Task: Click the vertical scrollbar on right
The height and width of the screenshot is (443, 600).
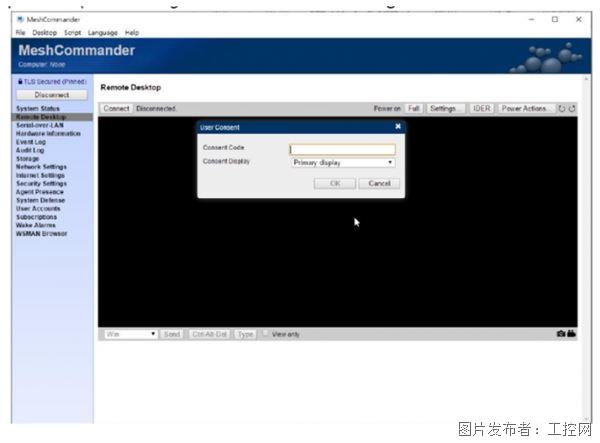Action: point(586,249)
